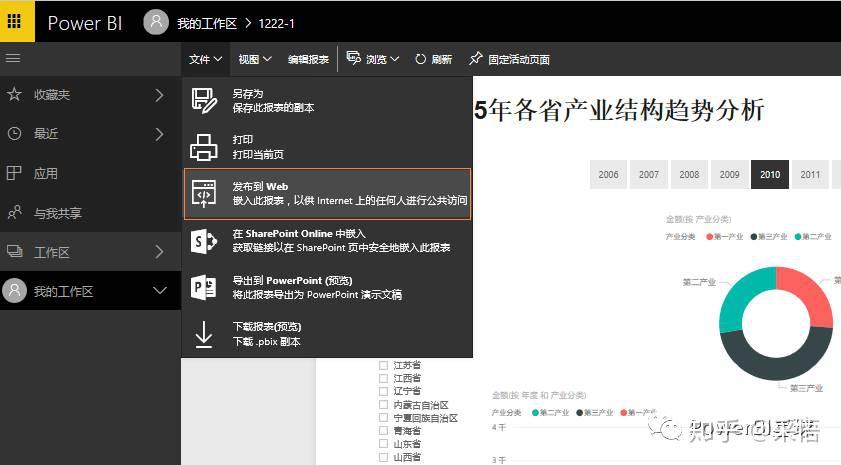Select year 2011 in the slicer
The width and height of the screenshot is (841, 465).
pos(810,174)
